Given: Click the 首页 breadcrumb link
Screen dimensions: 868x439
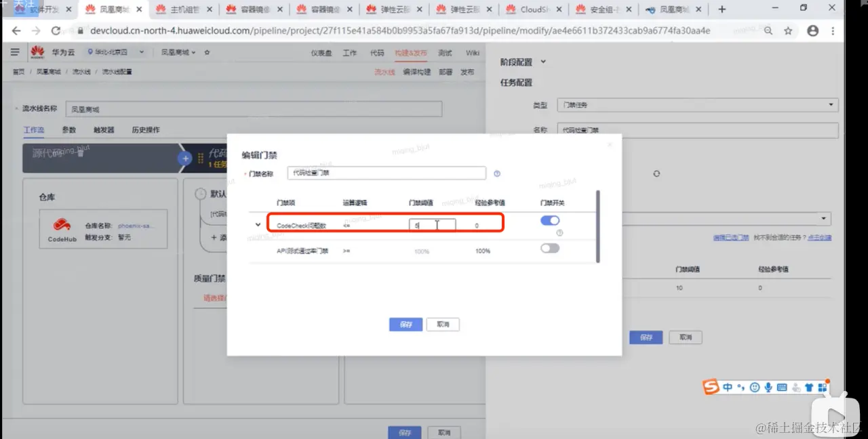Looking at the screenshot, I should pos(18,72).
